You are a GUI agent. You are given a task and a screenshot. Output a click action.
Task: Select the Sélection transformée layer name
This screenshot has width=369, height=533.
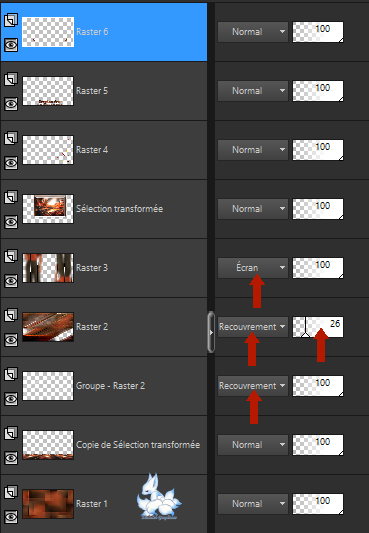tap(120, 209)
